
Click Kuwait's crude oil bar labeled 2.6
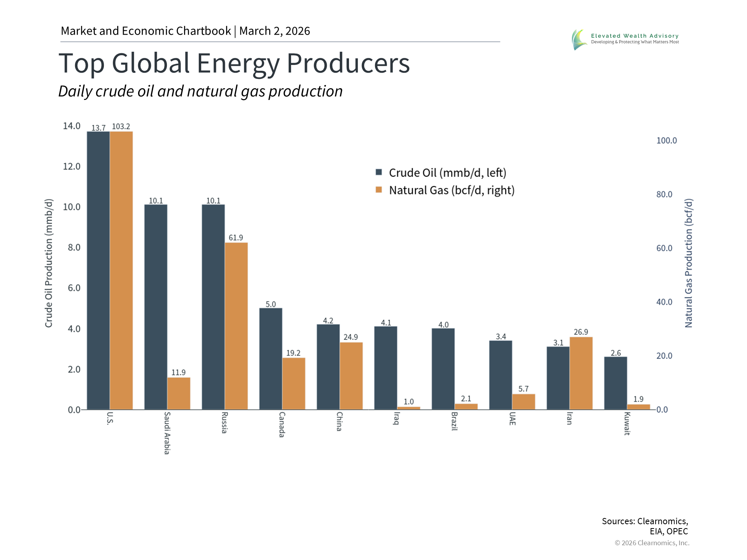pyautogui.click(x=615, y=383)
